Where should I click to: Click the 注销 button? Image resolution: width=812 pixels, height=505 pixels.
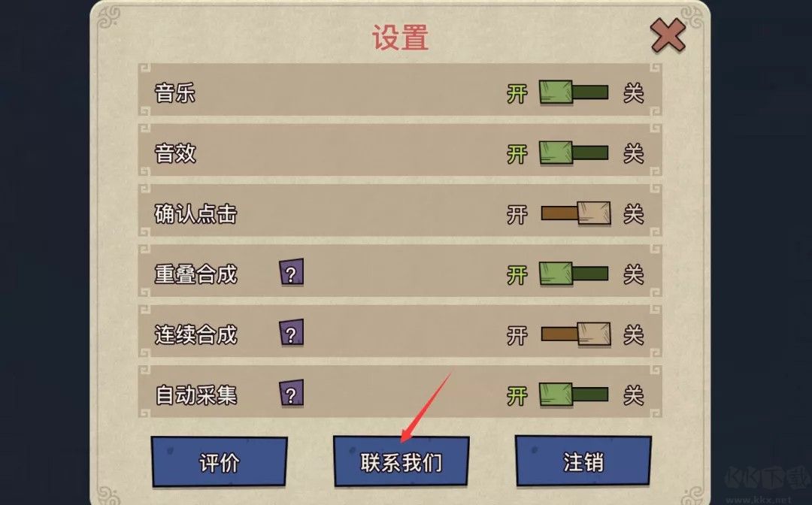click(x=583, y=461)
